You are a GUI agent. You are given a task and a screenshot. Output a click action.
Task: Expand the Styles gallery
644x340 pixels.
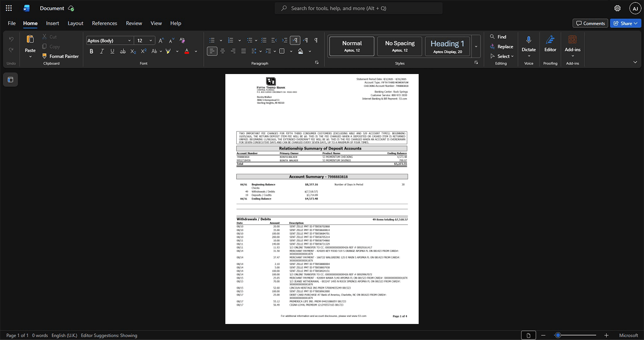pos(476,47)
